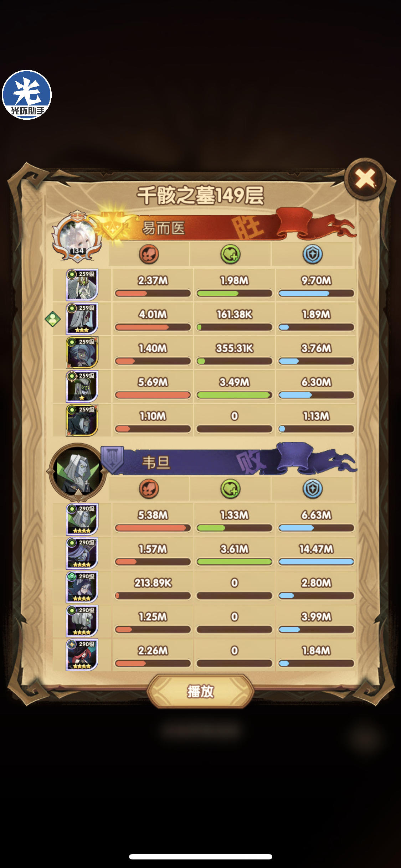
Task: Click the losing team's blue shield icon
Action: pos(313,489)
